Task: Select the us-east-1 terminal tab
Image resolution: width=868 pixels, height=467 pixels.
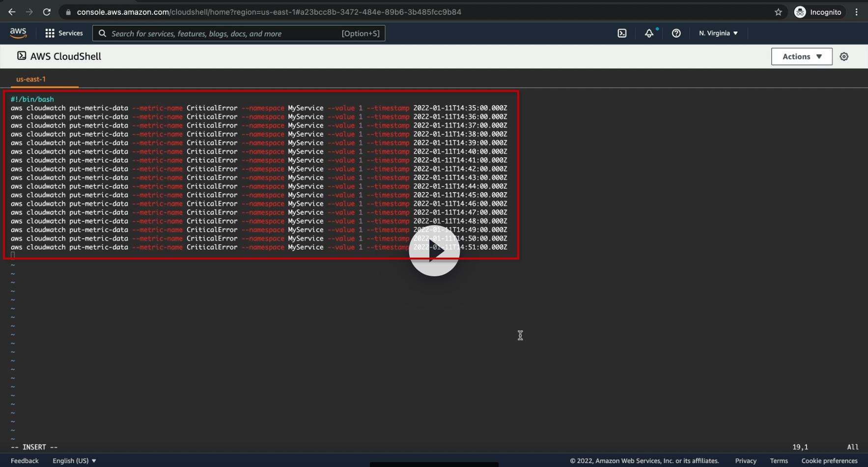Action: click(31, 79)
